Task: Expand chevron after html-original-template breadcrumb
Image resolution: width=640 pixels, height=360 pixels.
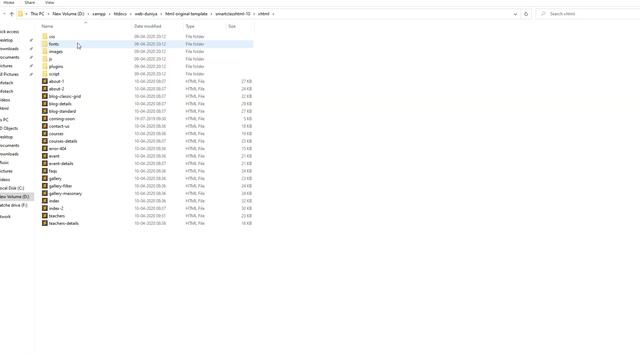Action: pos(211,14)
